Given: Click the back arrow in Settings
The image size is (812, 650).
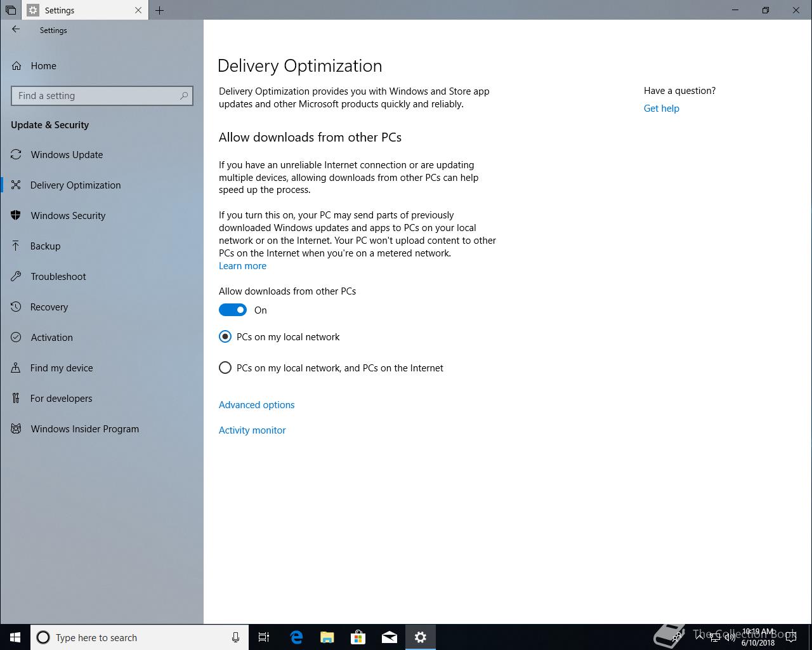Looking at the screenshot, I should point(16,30).
